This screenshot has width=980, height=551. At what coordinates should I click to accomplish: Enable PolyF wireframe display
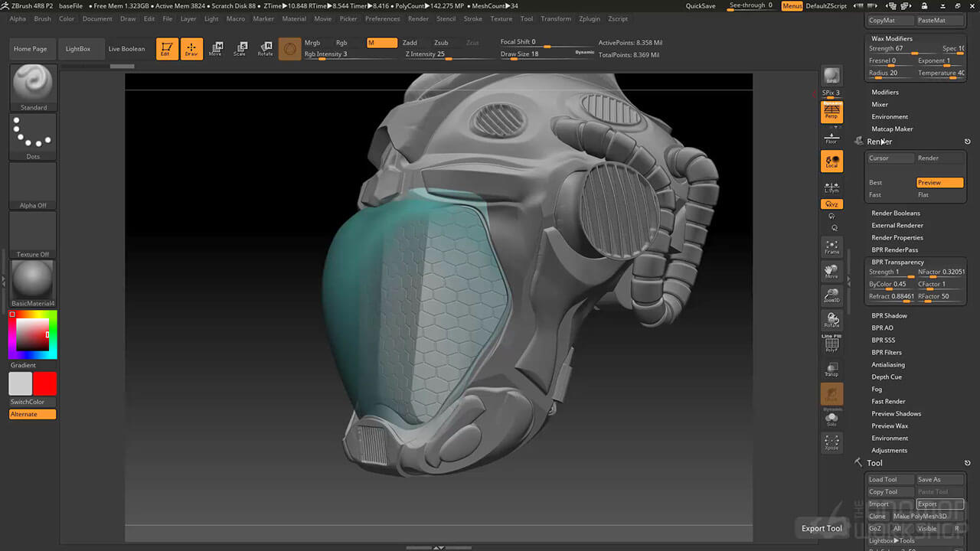point(831,344)
